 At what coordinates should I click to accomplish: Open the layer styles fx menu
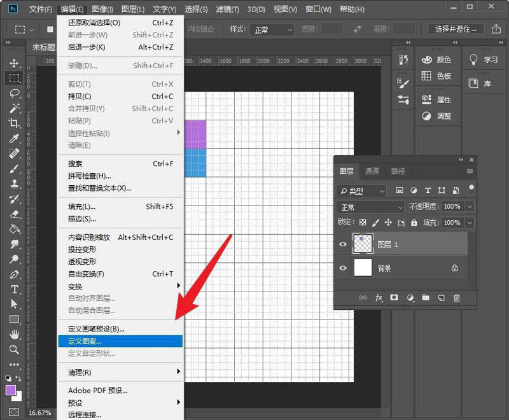(379, 298)
